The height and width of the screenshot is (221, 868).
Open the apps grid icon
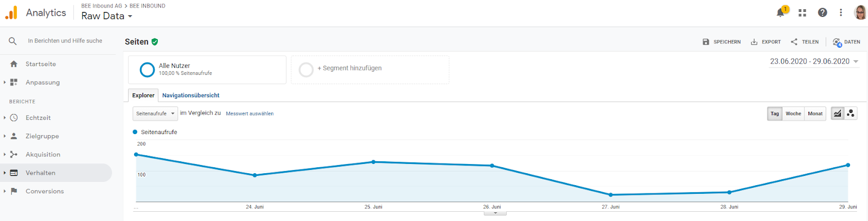[802, 12]
